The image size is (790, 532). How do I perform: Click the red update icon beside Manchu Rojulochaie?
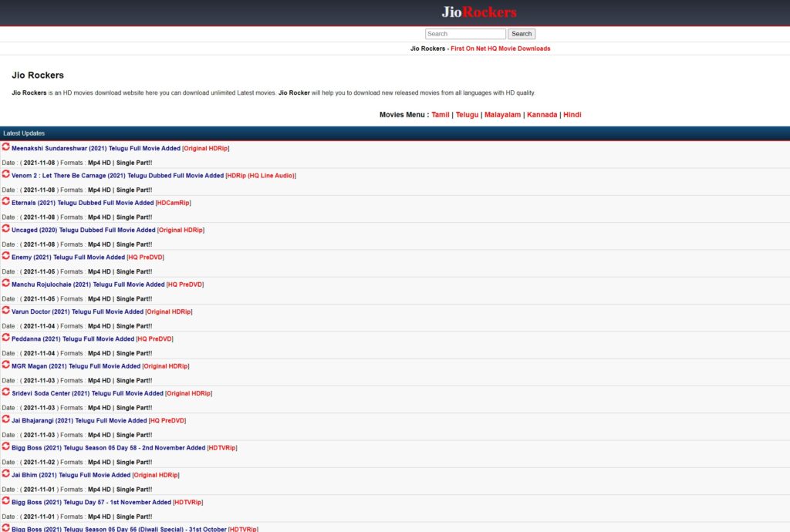coord(5,282)
